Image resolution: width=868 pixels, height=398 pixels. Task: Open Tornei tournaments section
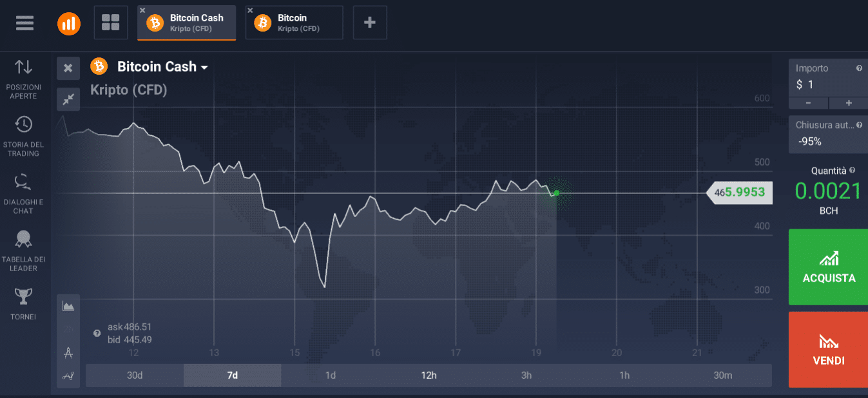[x=24, y=305]
